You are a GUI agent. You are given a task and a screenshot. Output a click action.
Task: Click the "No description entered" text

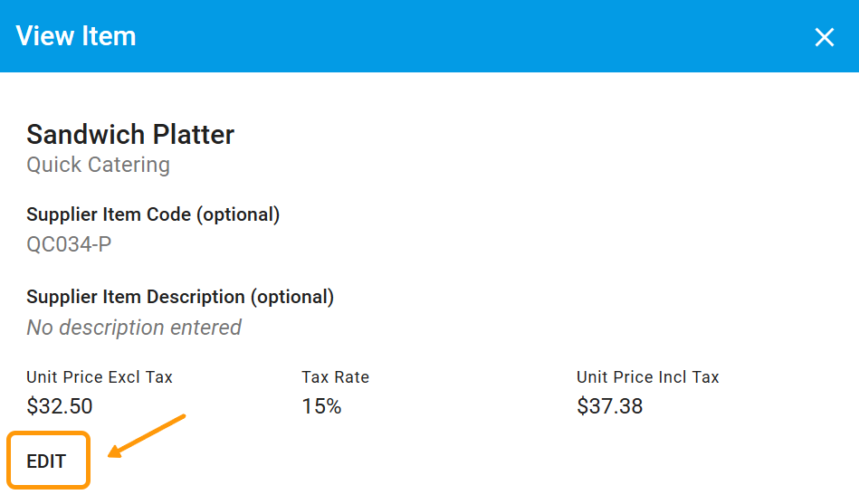tap(134, 328)
